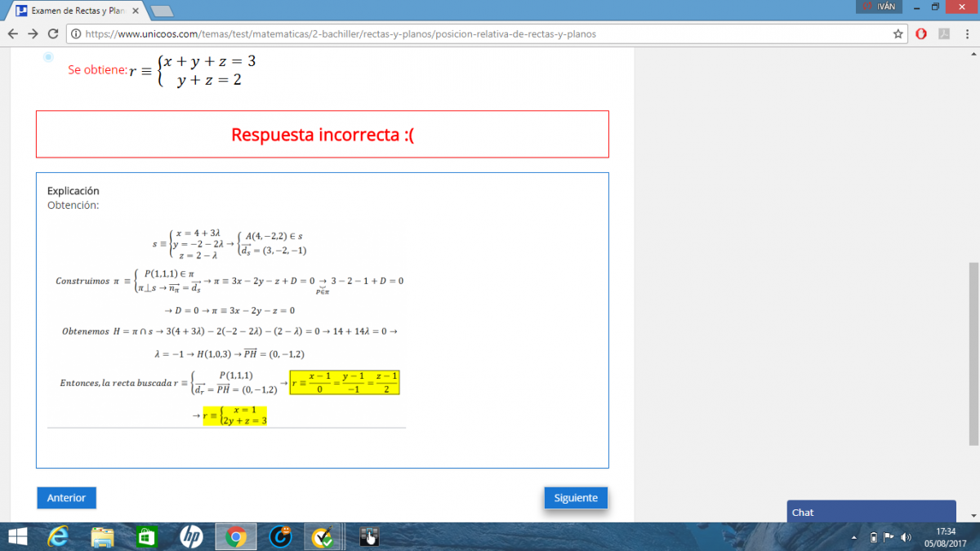Click the browser back arrow
980x551 pixels.
[12, 34]
